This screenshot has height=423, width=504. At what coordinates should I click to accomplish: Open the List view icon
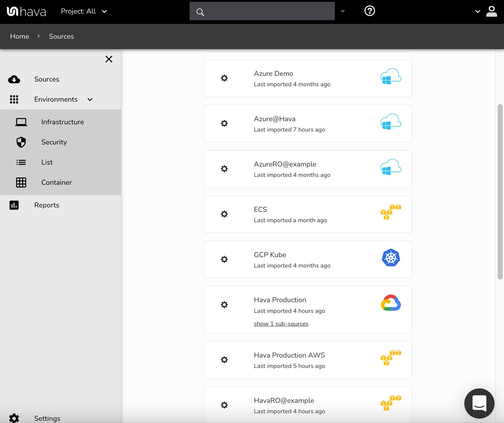tap(21, 162)
